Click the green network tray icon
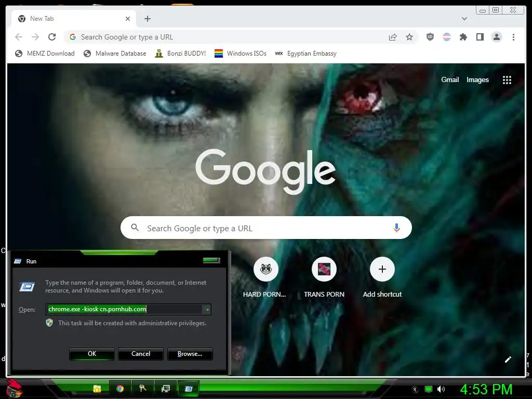The height and width of the screenshot is (399, 532). pos(429,390)
